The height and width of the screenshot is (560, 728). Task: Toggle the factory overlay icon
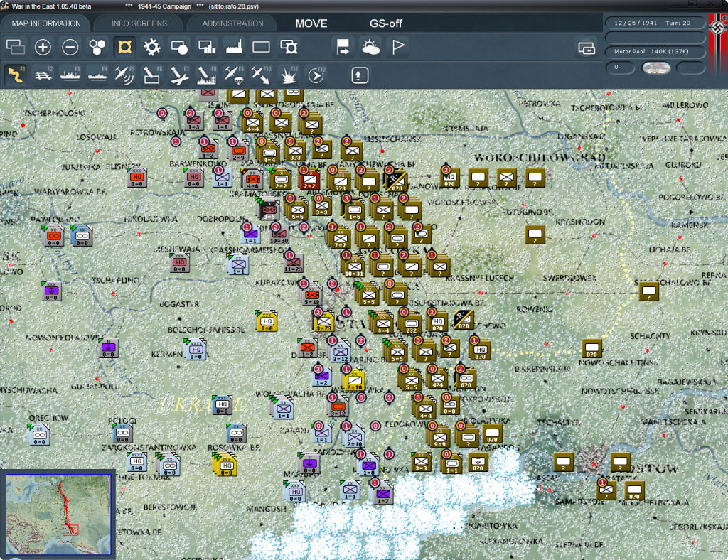pos(234,47)
